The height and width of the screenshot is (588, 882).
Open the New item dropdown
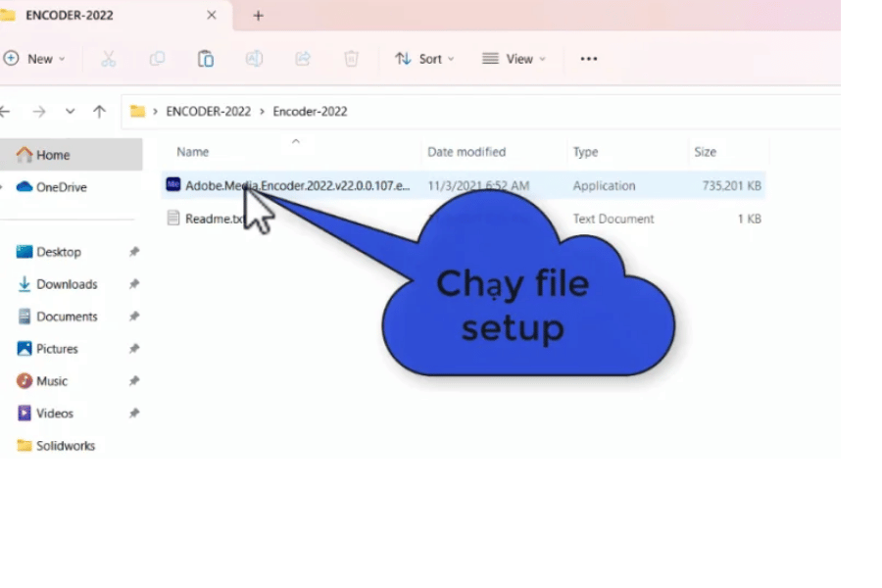coord(34,59)
